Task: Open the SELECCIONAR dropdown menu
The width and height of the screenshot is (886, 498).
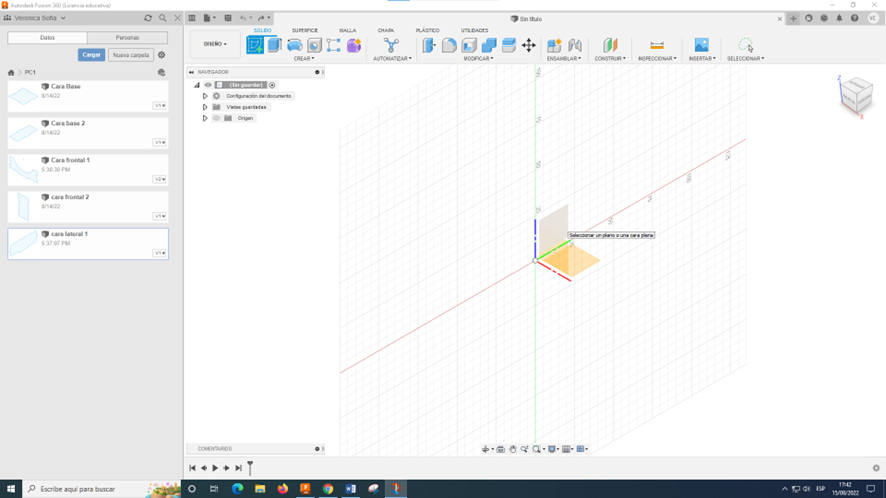Action: (745, 58)
